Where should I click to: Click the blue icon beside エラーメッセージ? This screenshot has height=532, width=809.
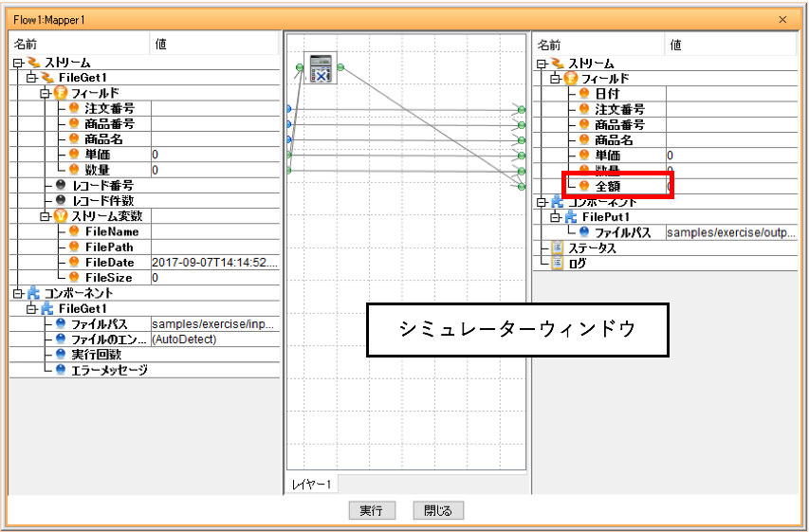61,370
